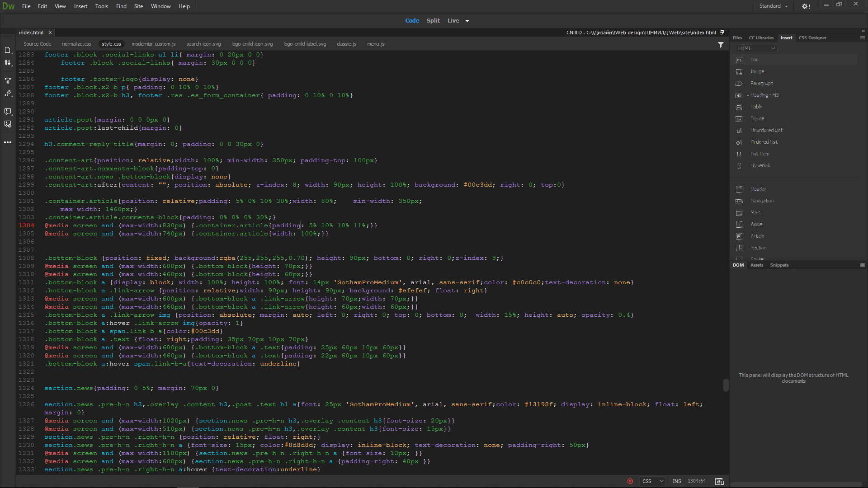Open modernizr.custom.js related file

point(153,44)
